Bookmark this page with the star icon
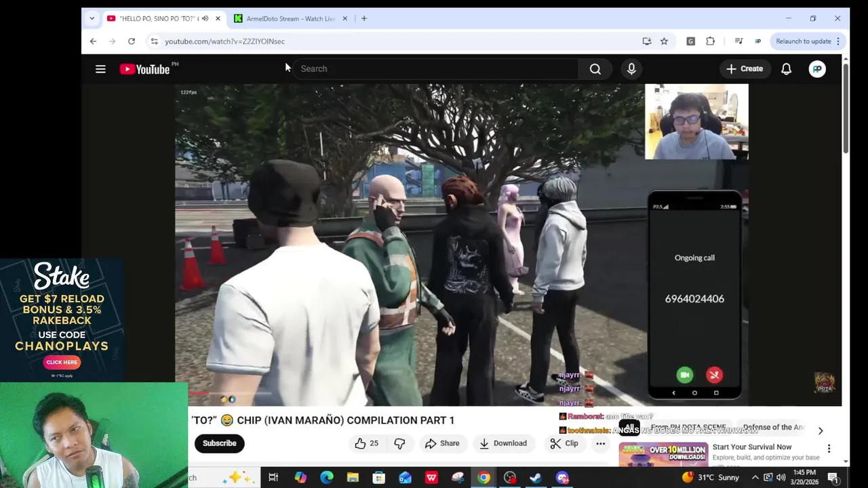 [664, 41]
